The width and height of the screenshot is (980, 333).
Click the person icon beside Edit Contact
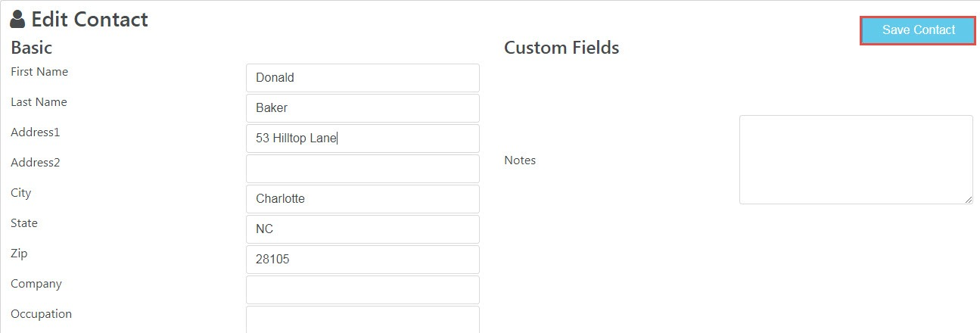coord(17,20)
